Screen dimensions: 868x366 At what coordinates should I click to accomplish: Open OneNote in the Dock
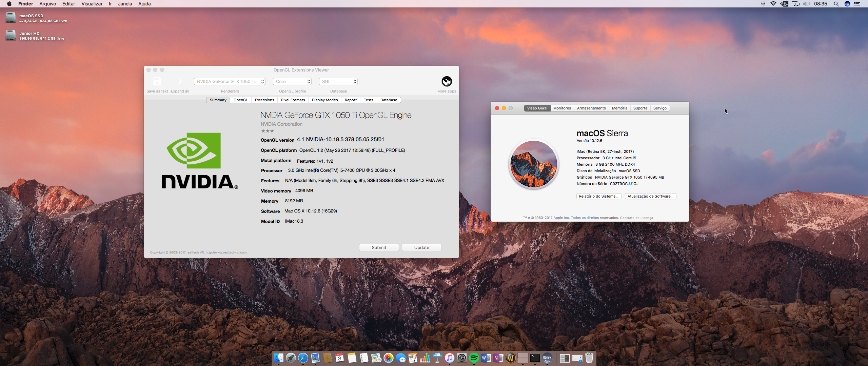point(498,358)
